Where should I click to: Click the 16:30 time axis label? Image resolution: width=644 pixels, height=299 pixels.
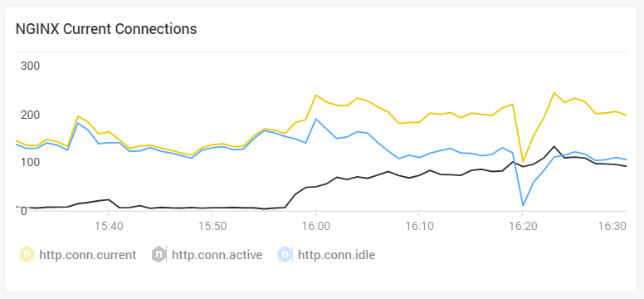(614, 225)
